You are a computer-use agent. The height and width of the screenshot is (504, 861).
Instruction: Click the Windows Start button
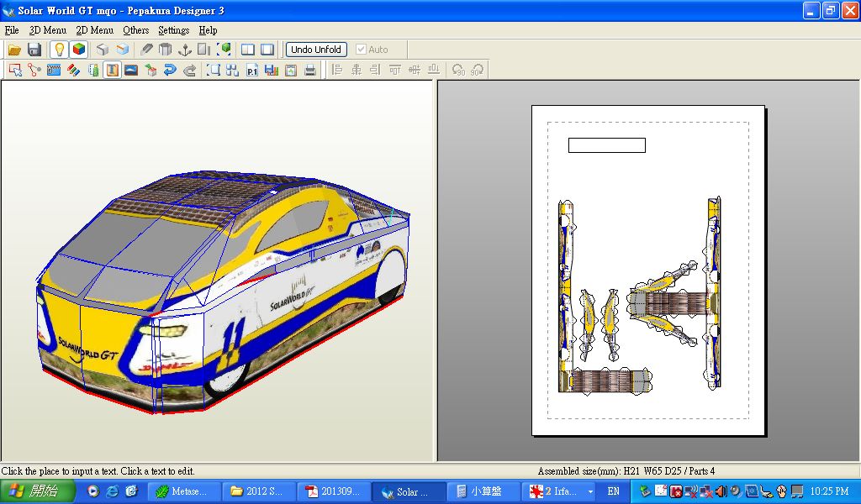[x=37, y=491]
